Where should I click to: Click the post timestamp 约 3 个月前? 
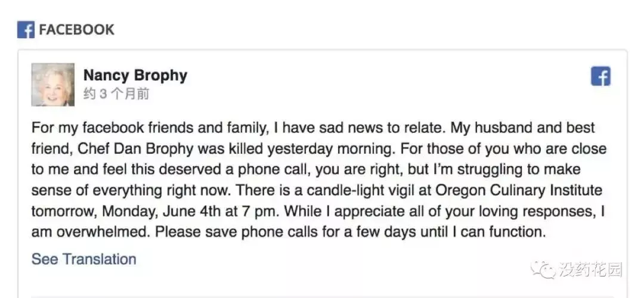(116, 94)
